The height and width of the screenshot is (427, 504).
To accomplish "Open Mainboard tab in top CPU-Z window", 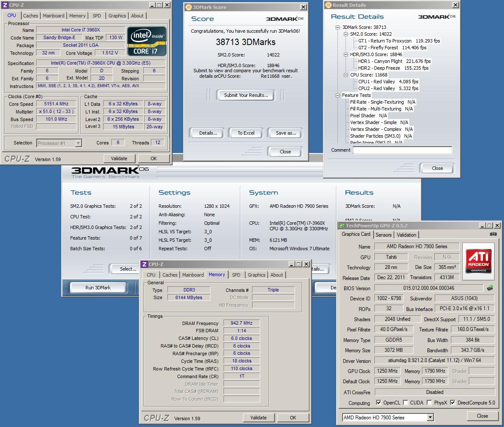I will (54, 15).
